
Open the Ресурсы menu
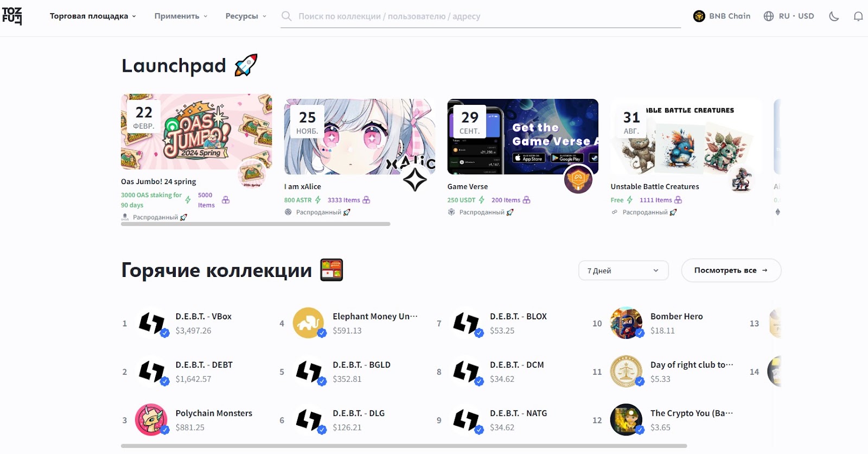click(x=246, y=16)
